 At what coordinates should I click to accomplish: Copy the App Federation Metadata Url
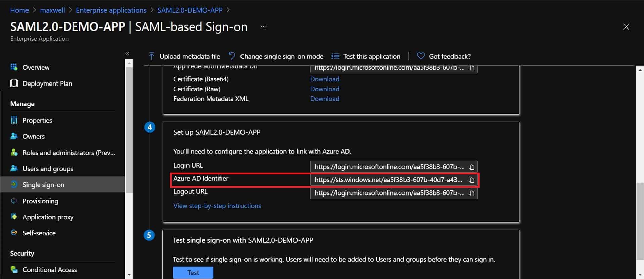click(x=471, y=68)
